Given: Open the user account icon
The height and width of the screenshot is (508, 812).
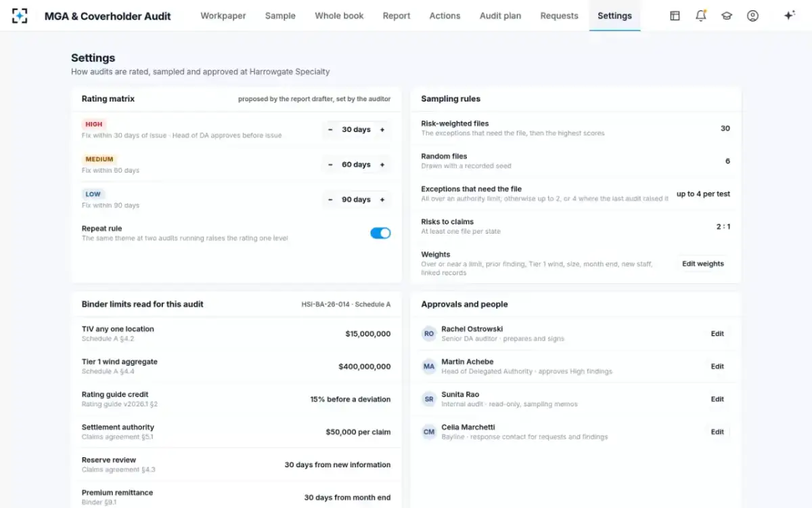Looking at the screenshot, I should [x=752, y=16].
